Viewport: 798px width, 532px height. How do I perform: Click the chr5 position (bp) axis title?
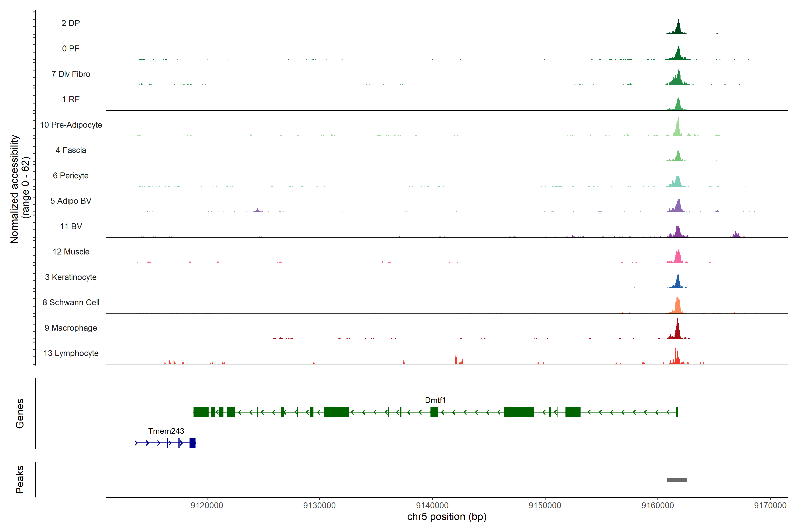point(446,517)
